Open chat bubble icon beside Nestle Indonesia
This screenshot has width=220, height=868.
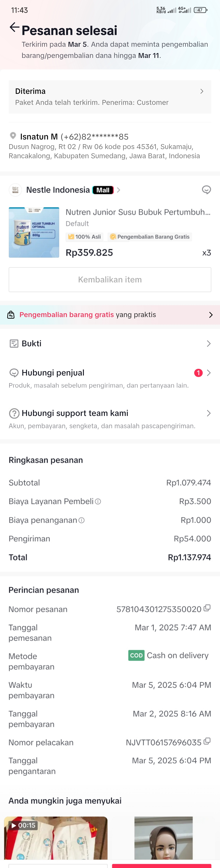pos(206,190)
